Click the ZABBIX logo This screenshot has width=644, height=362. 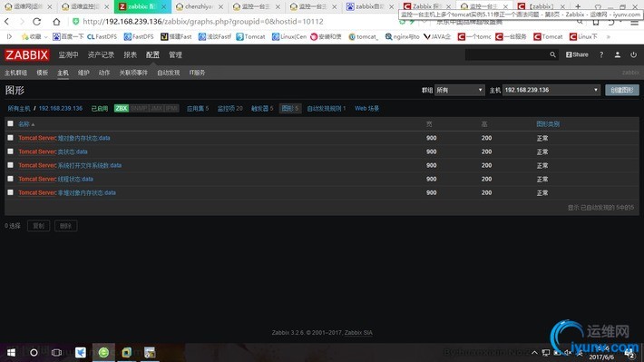pos(27,54)
